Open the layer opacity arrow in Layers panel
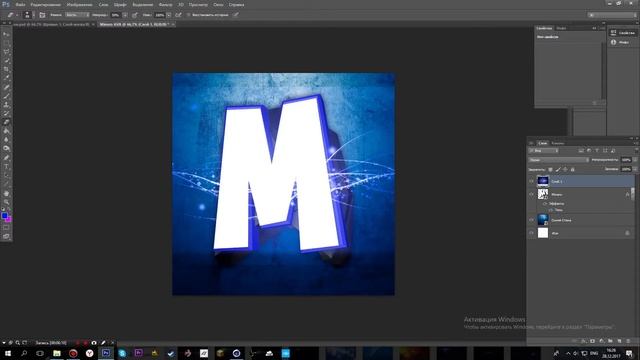The height and width of the screenshot is (360, 640). 635,160
